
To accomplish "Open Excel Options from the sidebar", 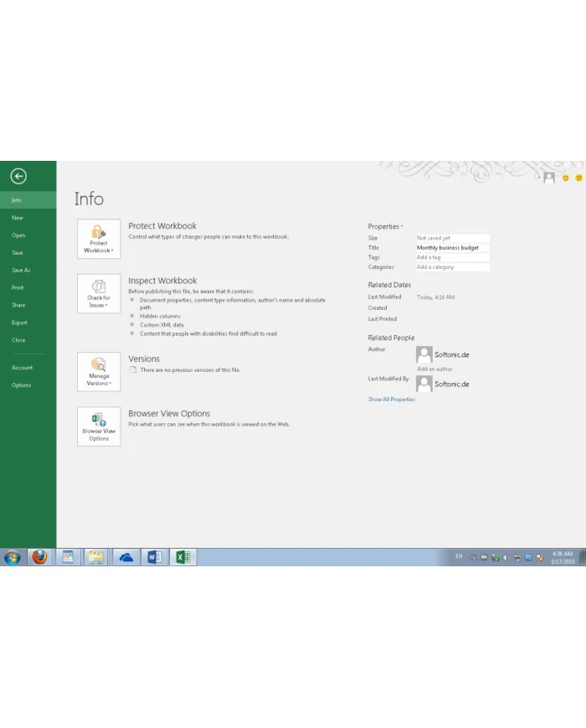I will (x=28, y=385).
